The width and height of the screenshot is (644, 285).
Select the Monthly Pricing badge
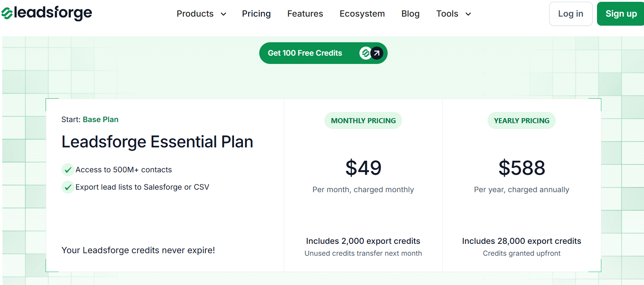tap(363, 121)
